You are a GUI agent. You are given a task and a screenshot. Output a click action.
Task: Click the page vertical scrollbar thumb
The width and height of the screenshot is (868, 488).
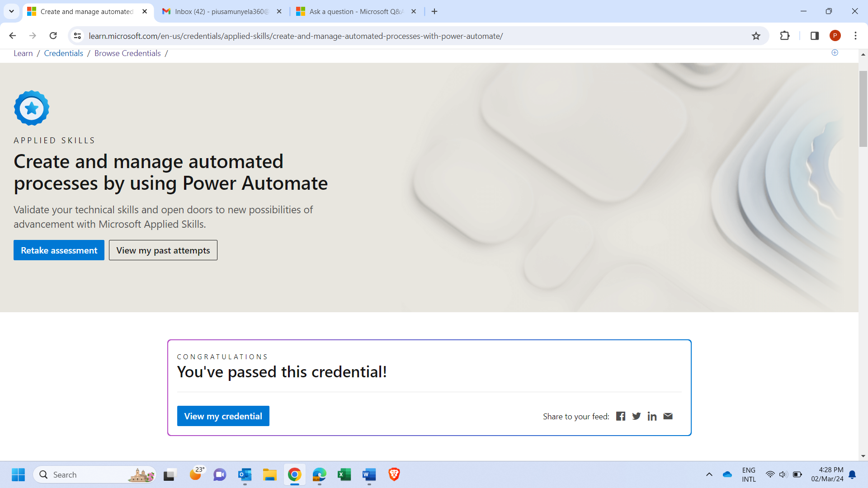pyautogui.click(x=863, y=108)
